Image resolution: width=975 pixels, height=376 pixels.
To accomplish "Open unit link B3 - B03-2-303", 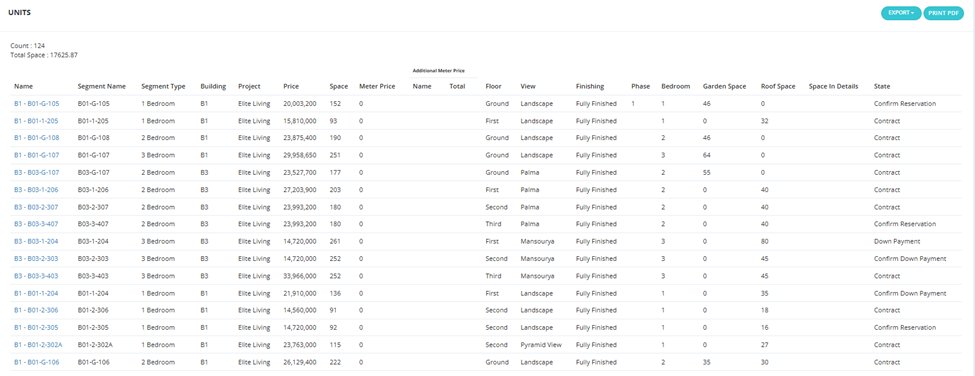I will pyautogui.click(x=36, y=259).
